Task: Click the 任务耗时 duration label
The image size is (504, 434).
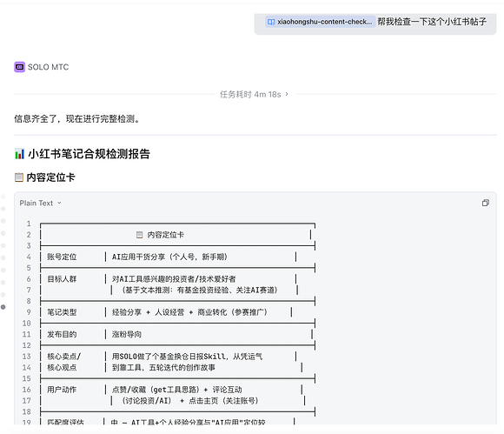Action: [x=250, y=94]
